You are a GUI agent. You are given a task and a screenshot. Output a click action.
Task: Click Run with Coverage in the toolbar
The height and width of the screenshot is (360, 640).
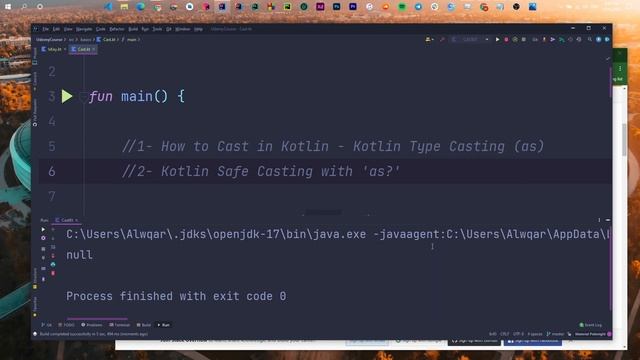pyautogui.click(x=515, y=40)
